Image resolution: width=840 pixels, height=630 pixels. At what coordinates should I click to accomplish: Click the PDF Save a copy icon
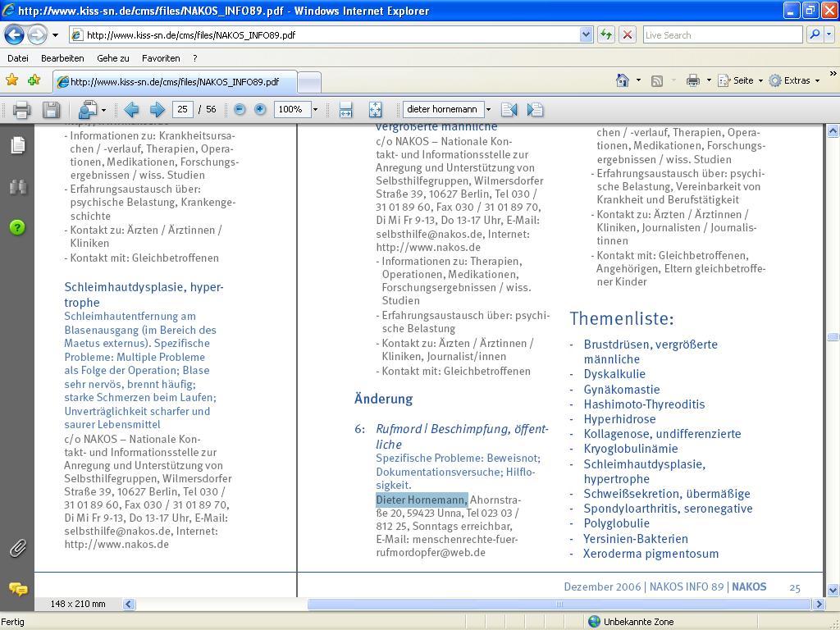pos(52,110)
